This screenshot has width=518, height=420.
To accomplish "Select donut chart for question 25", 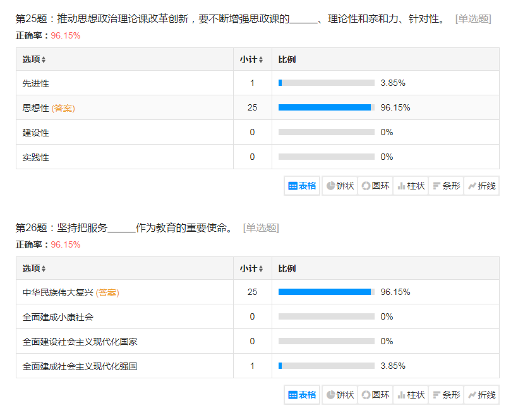I will pos(375,186).
